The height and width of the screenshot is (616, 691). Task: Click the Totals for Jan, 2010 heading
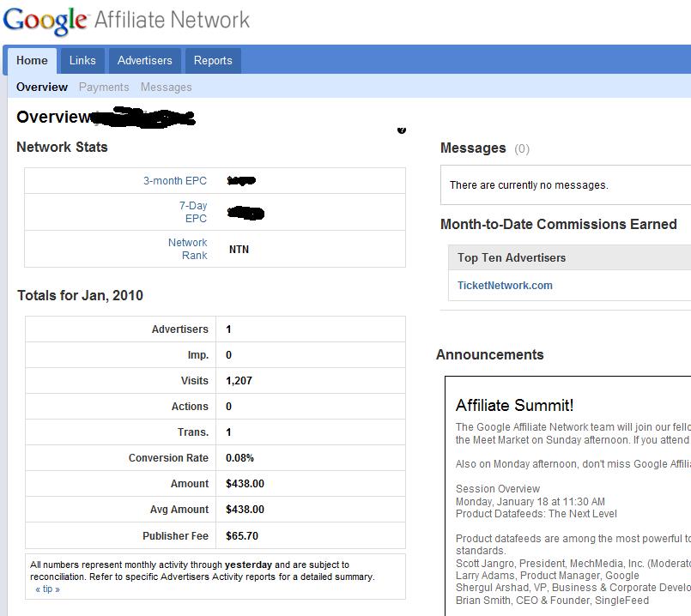pos(80,295)
